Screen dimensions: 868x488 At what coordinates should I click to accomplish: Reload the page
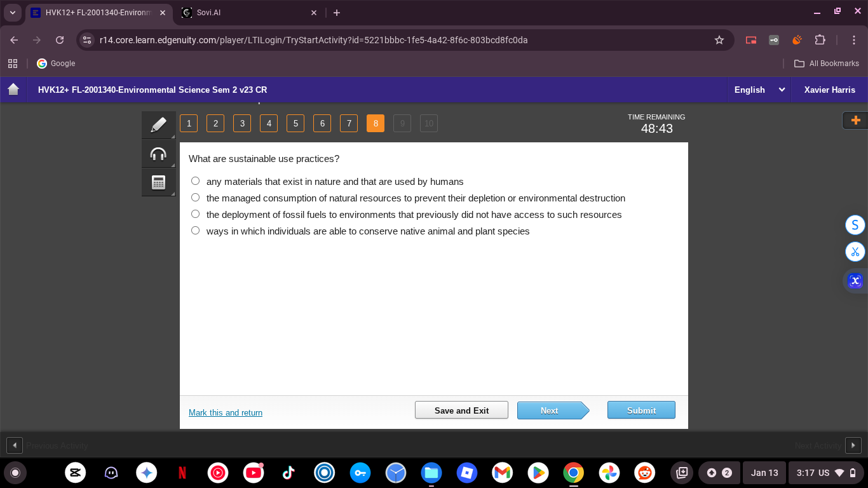60,40
